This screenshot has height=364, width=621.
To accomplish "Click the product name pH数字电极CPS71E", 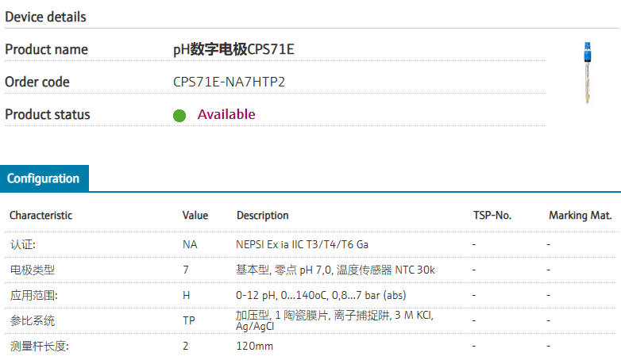I will [233, 49].
